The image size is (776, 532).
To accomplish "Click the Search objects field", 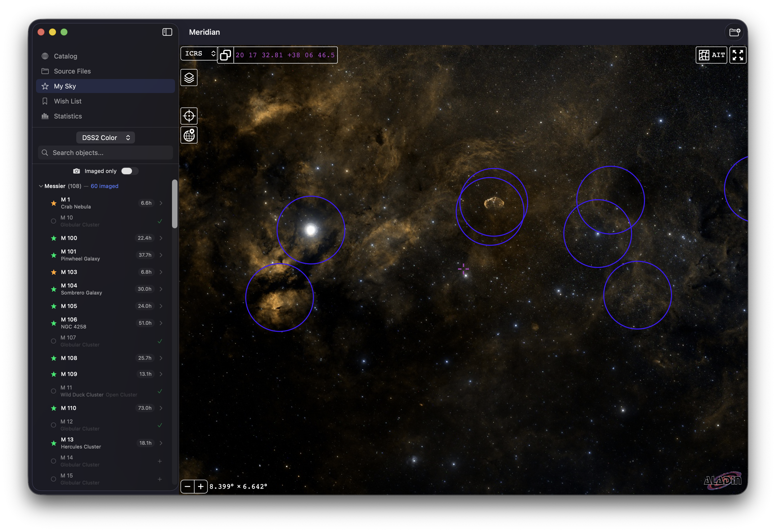I will click(x=105, y=153).
